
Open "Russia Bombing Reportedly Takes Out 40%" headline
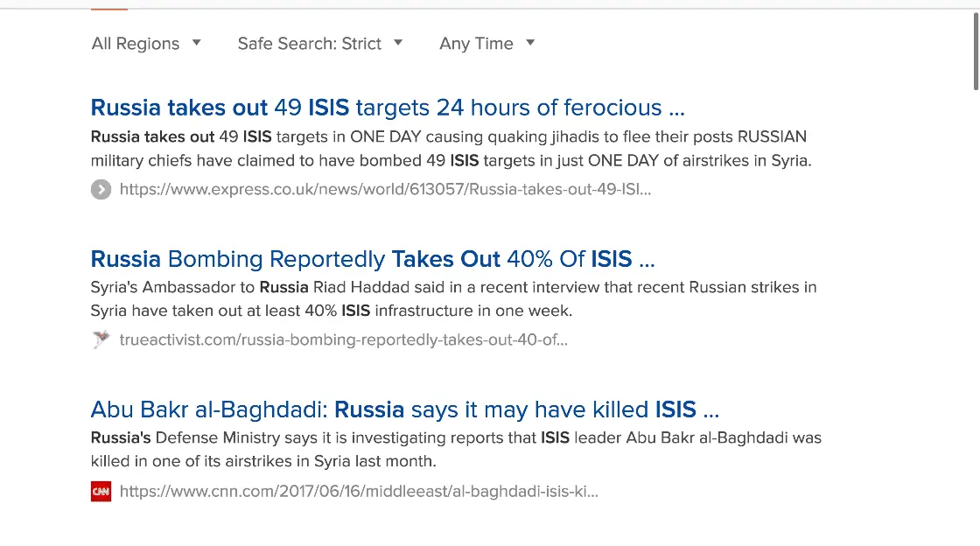pyautogui.click(x=373, y=259)
